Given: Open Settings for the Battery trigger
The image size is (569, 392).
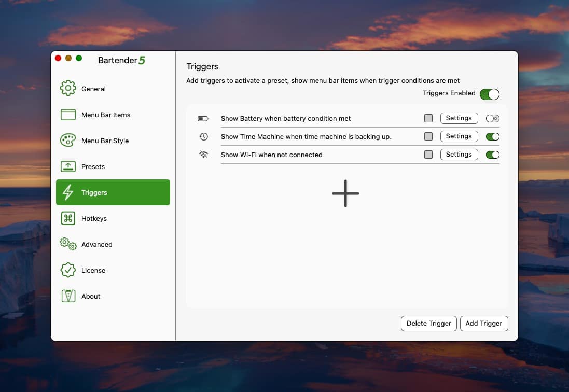Looking at the screenshot, I should pyautogui.click(x=459, y=118).
